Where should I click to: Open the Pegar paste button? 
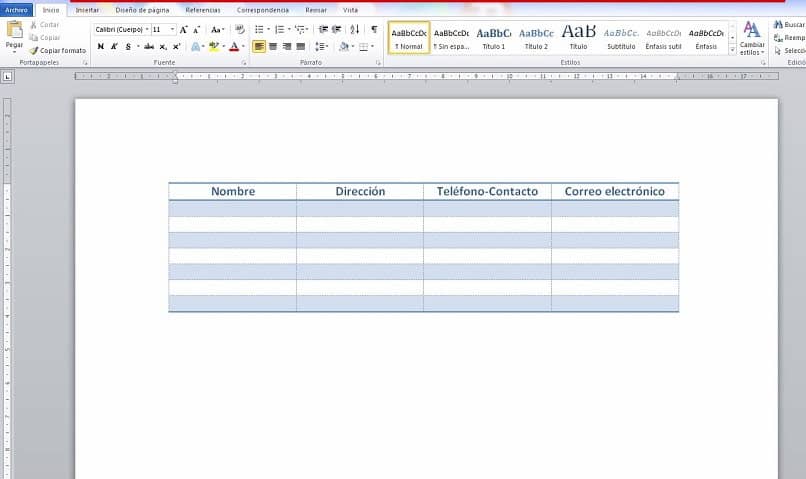[x=14, y=36]
